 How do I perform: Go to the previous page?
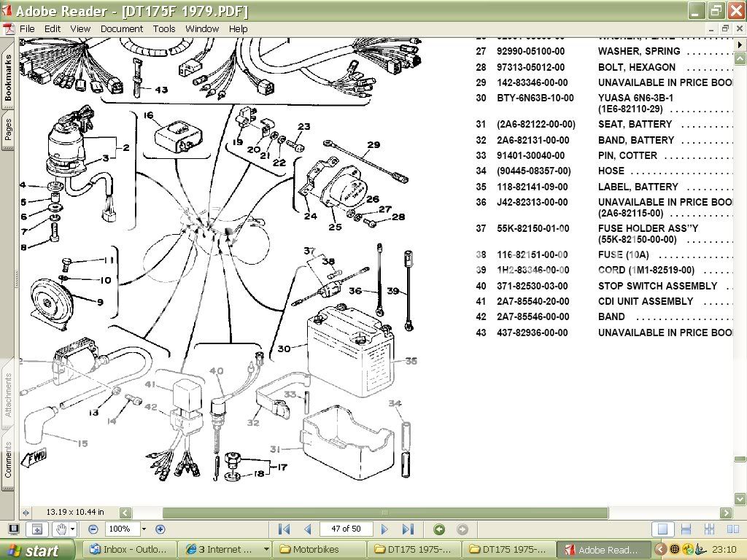point(308,529)
